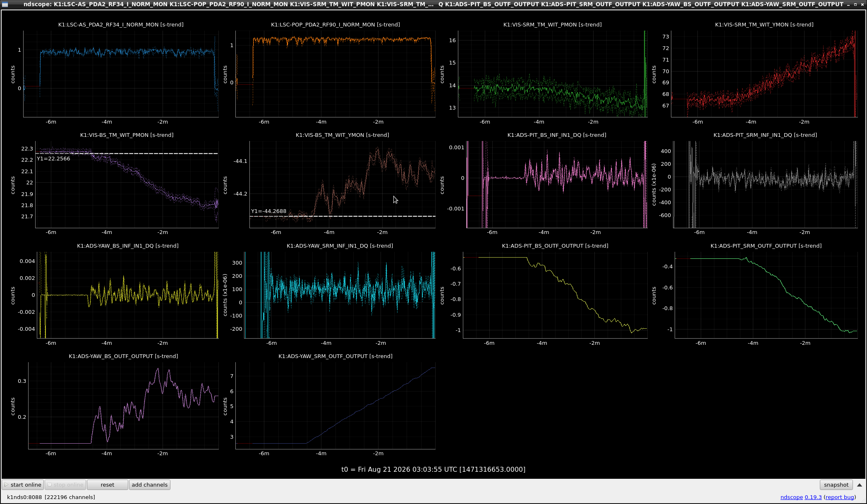Click the K1:LSC-POP_PDA2_RF90_I_NORM_MON plot title
This screenshot has height=504, width=867.
click(335, 25)
